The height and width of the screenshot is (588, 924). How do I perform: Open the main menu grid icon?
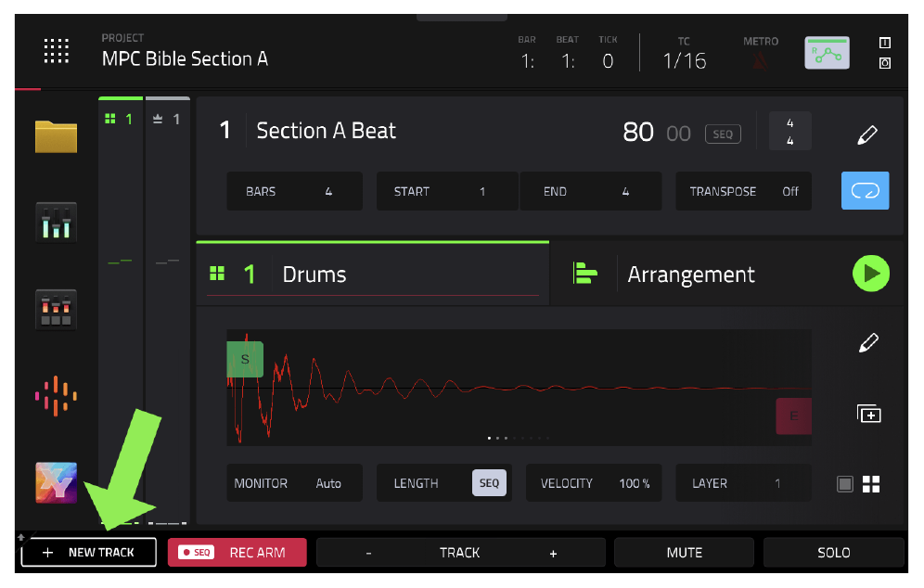point(57,51)
